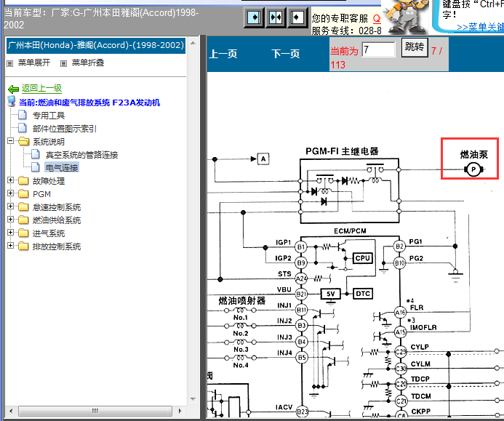
Task: Click the 返回上一级 link
Action: pyautogui.click(x=41, y=88)
